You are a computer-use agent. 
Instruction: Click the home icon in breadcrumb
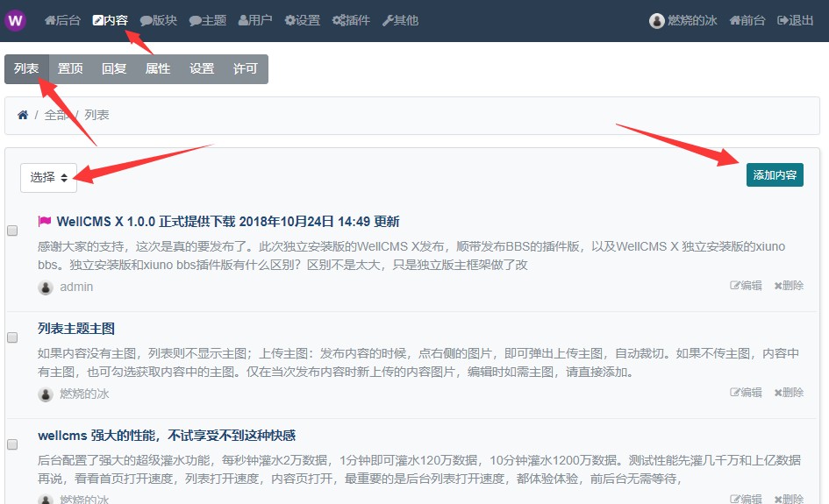(23, 115)
